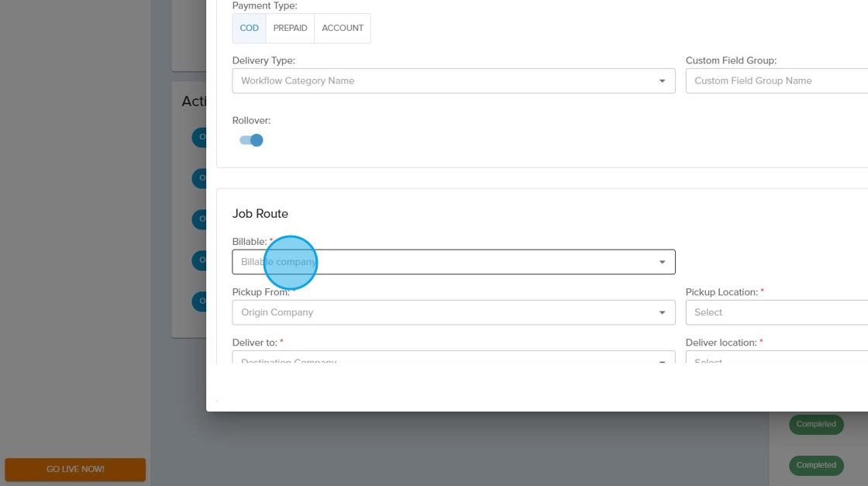The width and height of the screenshot is (868, 486).
Task: Click the bottom blue status pill in left panel
Action: (199, 301)
